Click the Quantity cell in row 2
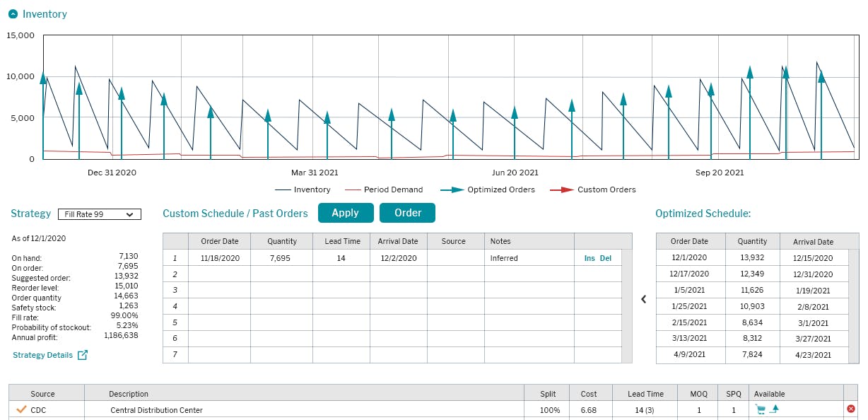 [281, 274]
